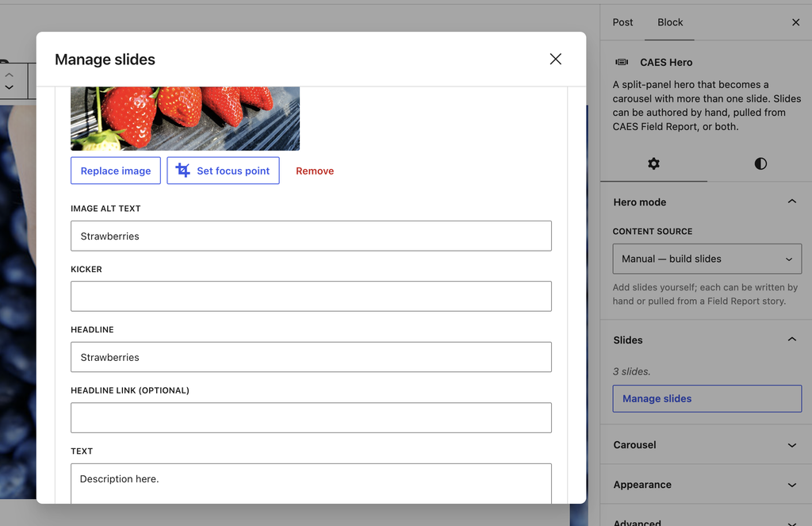
Task: Open the half-circle Styles tab
Action: [x=760, y=163]
